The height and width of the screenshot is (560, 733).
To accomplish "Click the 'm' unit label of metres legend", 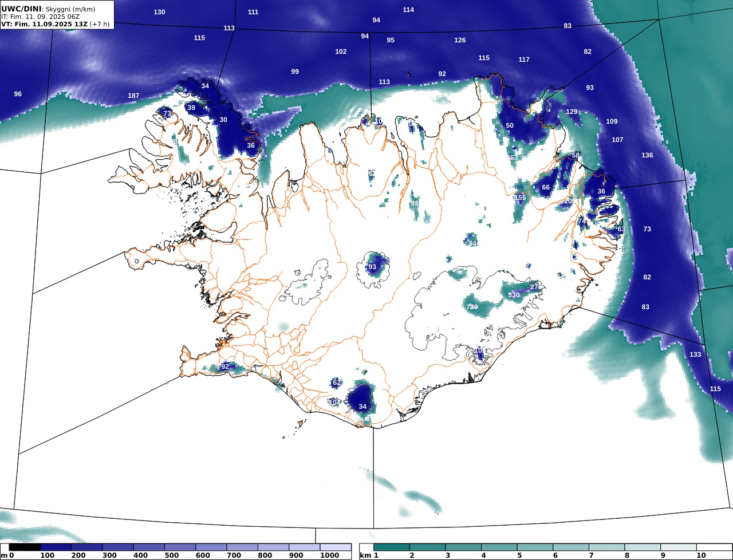I will (x=4, y=555).
